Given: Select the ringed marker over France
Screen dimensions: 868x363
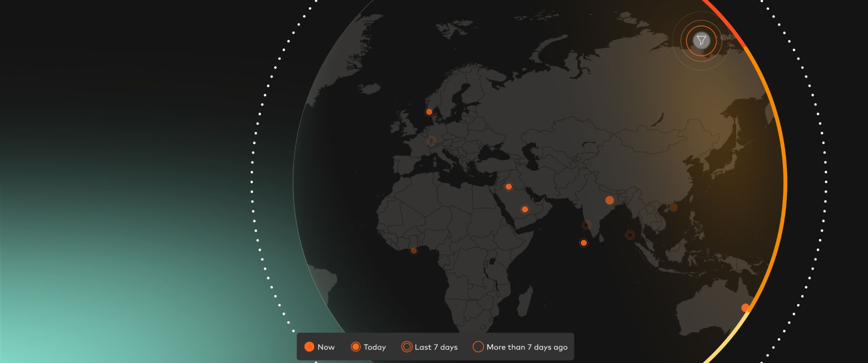Looking at the screenshot, I should [431, 141].
